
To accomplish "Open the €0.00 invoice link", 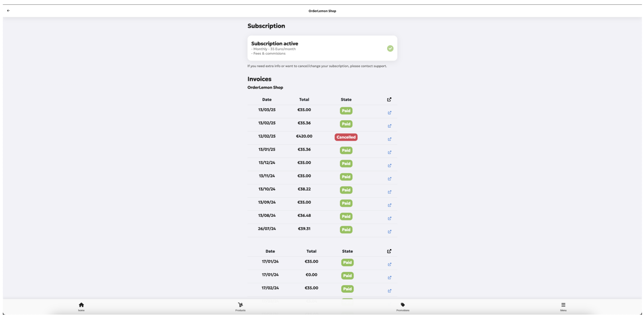I will [x=390, y=277].
